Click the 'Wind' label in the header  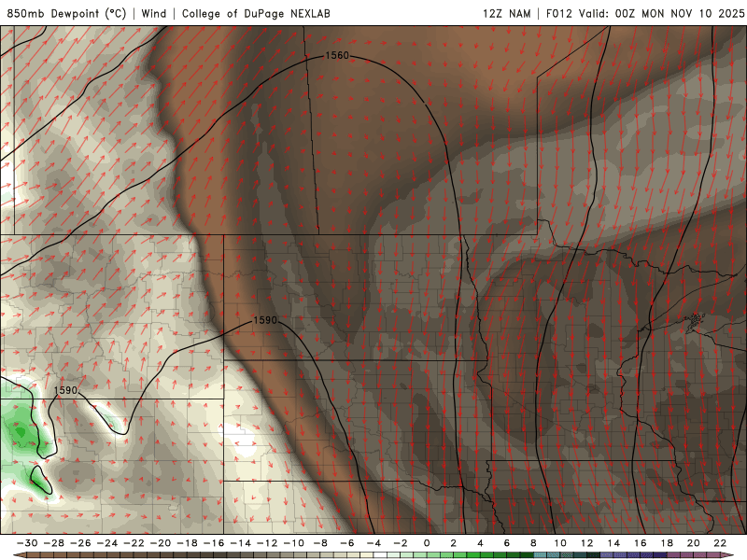coord(154,13)
